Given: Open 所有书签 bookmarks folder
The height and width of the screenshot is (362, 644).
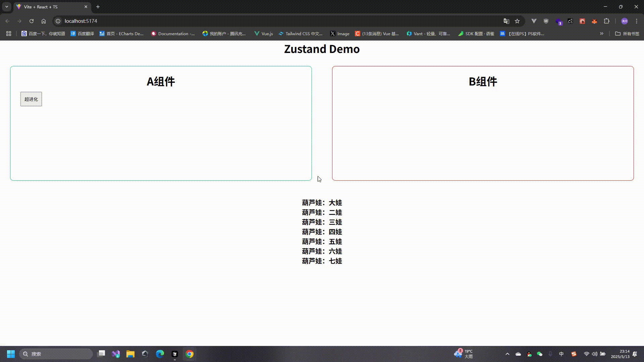Looking at the screenshot, I should 627,34.
